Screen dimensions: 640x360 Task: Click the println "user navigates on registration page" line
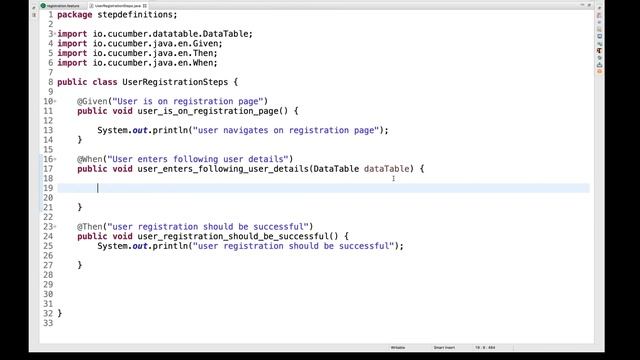tap(243, 130)
